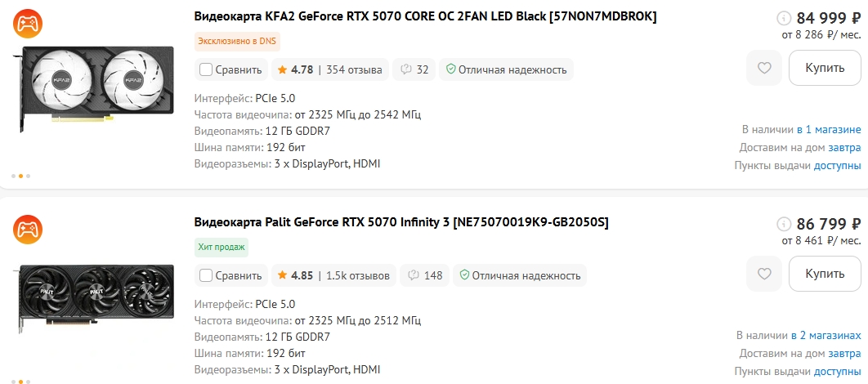Add KFA2 RTX 5070 to the wishlist (heart icon)

click(764, 68)
